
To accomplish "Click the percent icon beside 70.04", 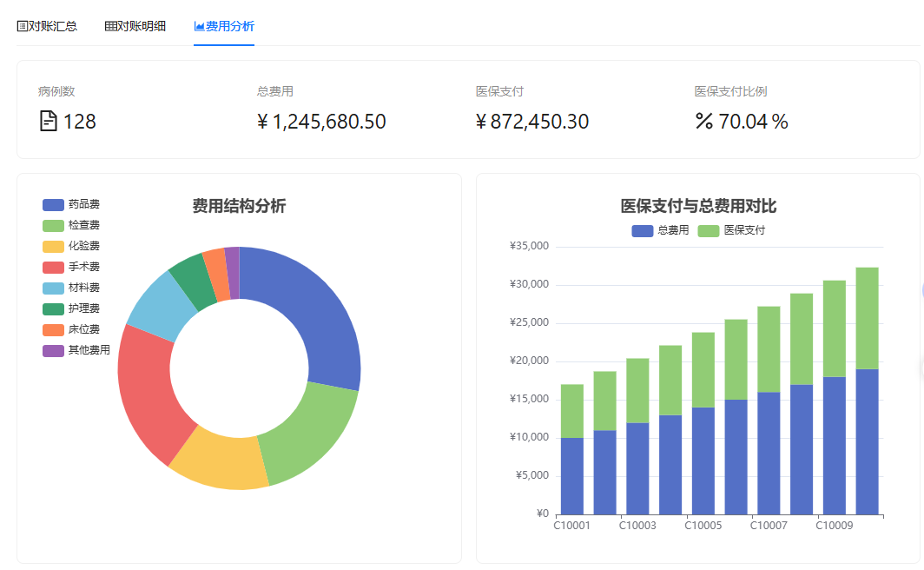I will (704, 121).
